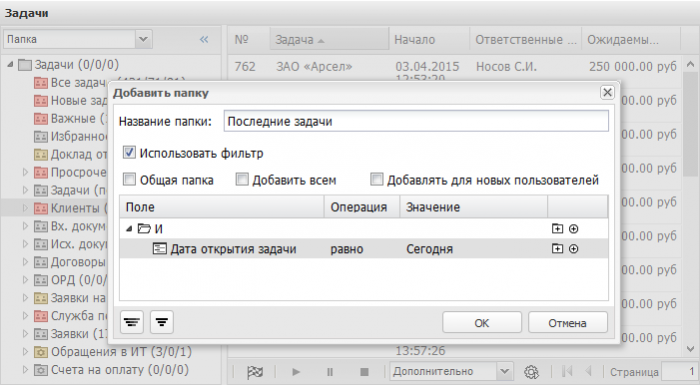Sort by the Начало column header
The height and width of the screenshot is (385, 700).
pyautogui.click(x=429, y=40)
